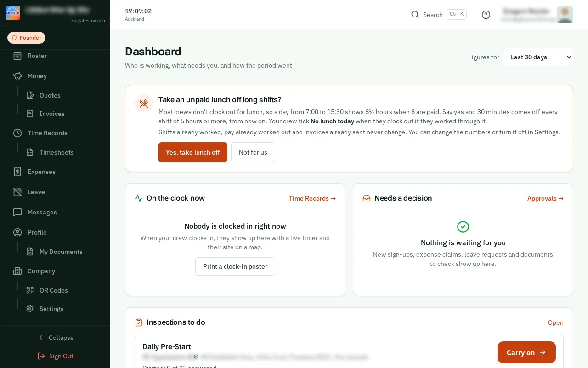Click the Money piggy bank icon

click(17, 76)
